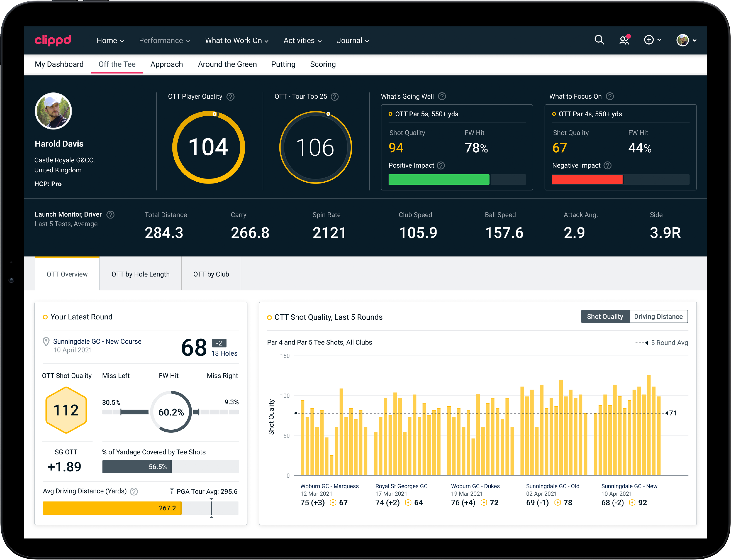
Task: Click OTT Player Quality help icon
Action: [x=230, y=97]
